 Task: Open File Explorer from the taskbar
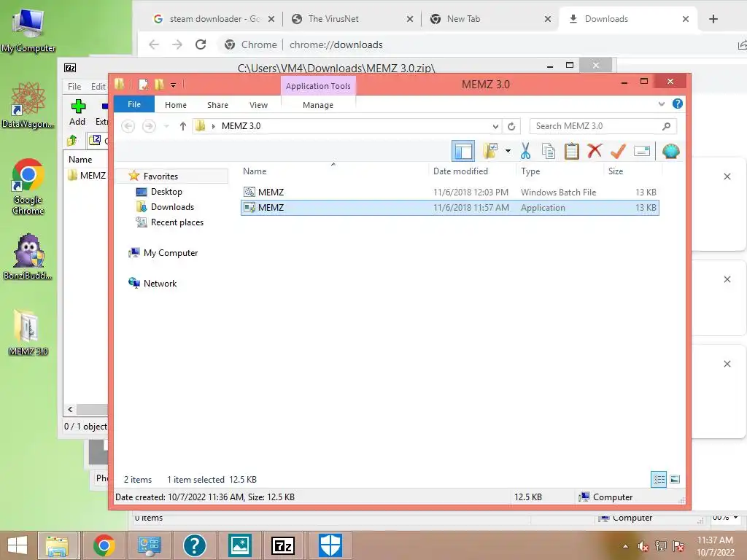coord(57,545)
